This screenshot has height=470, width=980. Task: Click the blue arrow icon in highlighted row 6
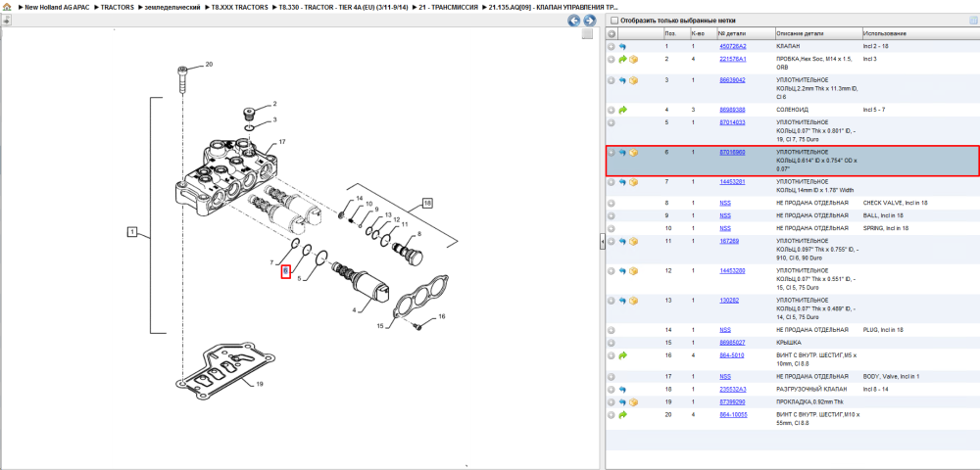tap(622, 153)
